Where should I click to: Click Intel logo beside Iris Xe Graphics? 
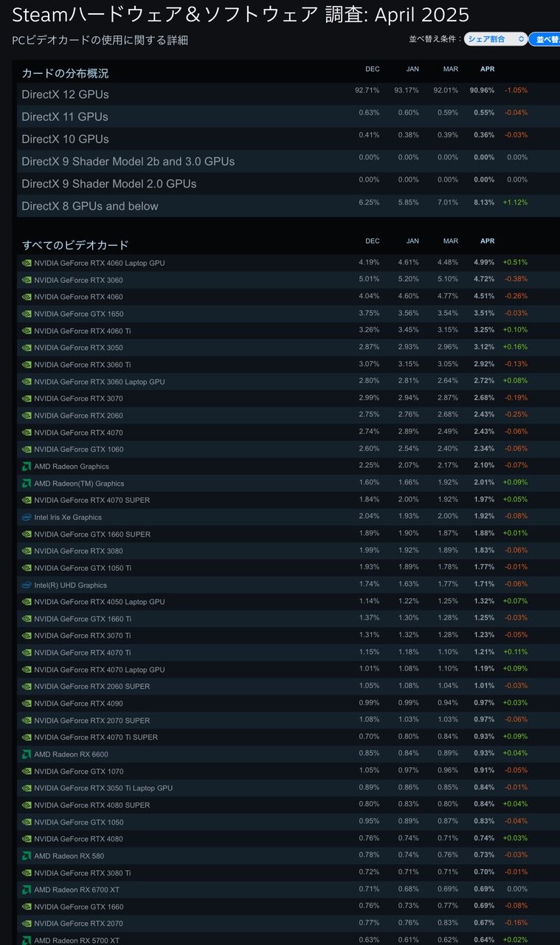(27, 517)
